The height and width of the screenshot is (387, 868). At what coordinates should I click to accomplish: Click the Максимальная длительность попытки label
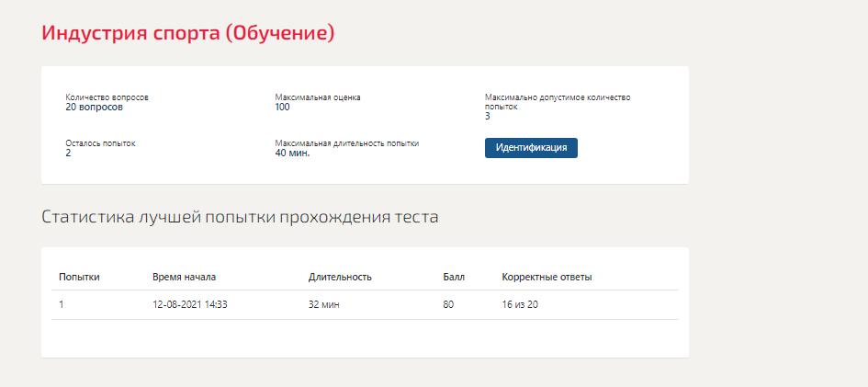pyautogui.click(x=347, y=143)
